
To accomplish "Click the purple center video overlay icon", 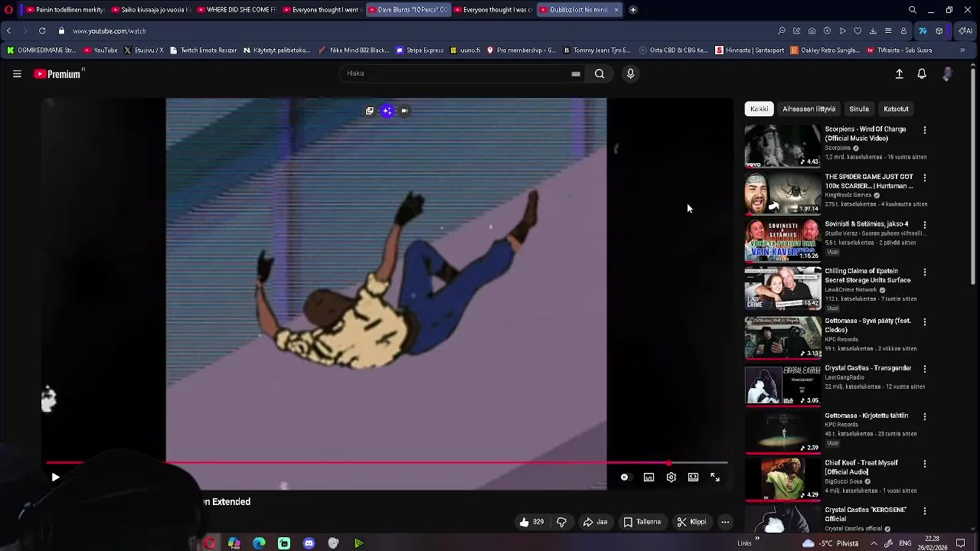I will point(387,111).
